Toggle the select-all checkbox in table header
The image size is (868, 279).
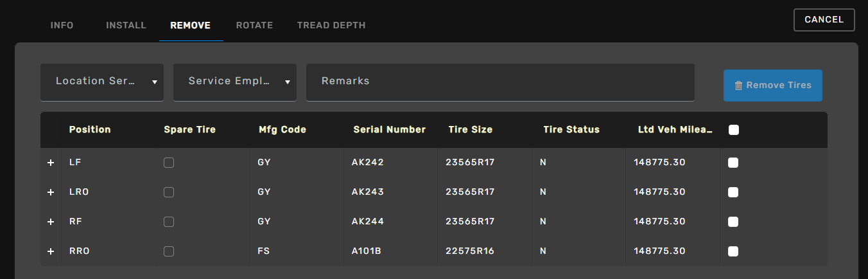734,130
